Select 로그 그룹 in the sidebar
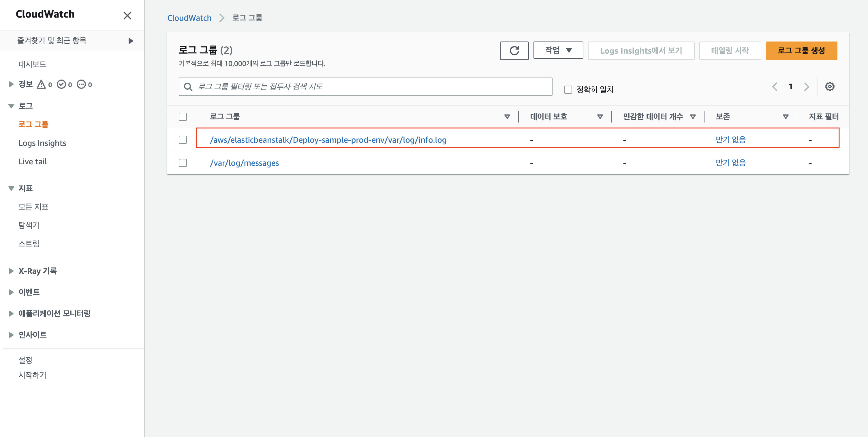The width and height of the screenshot is (868, 437). coord(33,124)
